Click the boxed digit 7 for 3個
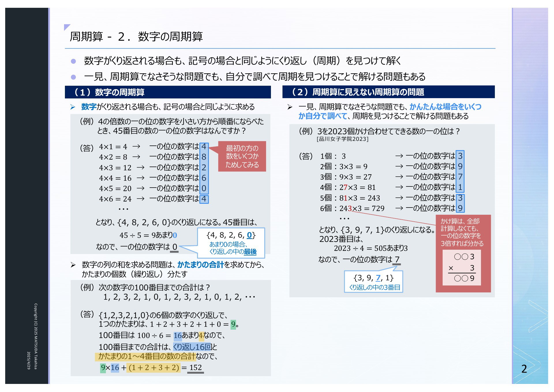Screen dimensions: 554x392 460,177
